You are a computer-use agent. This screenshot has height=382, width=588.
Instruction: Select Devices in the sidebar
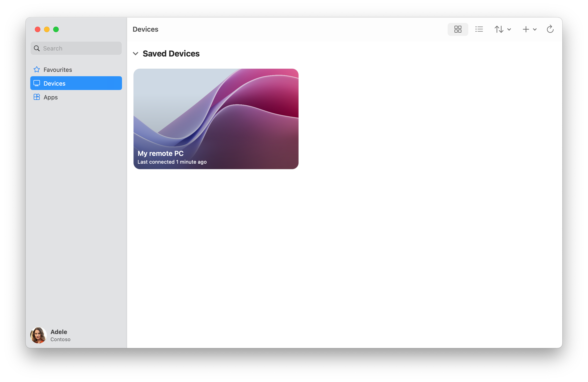pos(76,83)
